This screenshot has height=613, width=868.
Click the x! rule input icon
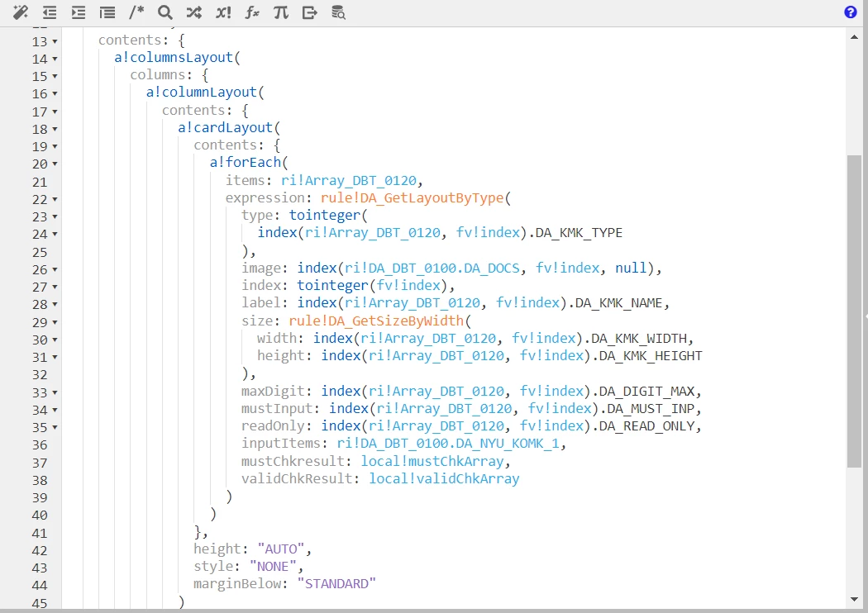(x=223, y=12)
